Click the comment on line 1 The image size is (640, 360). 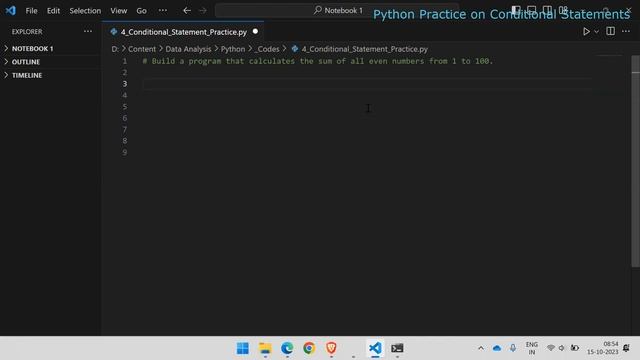(318, 61)
